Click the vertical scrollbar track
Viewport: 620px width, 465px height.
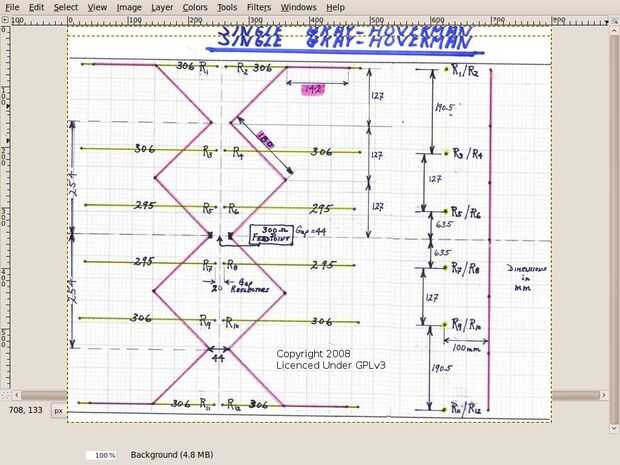point(614,229)
